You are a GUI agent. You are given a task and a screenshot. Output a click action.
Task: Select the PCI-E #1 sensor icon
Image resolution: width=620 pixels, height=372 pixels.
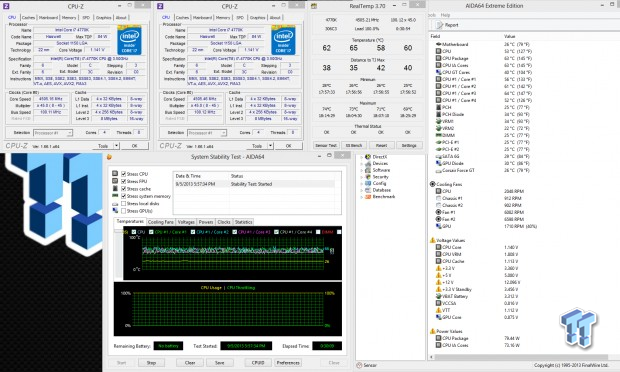point(438,142)
